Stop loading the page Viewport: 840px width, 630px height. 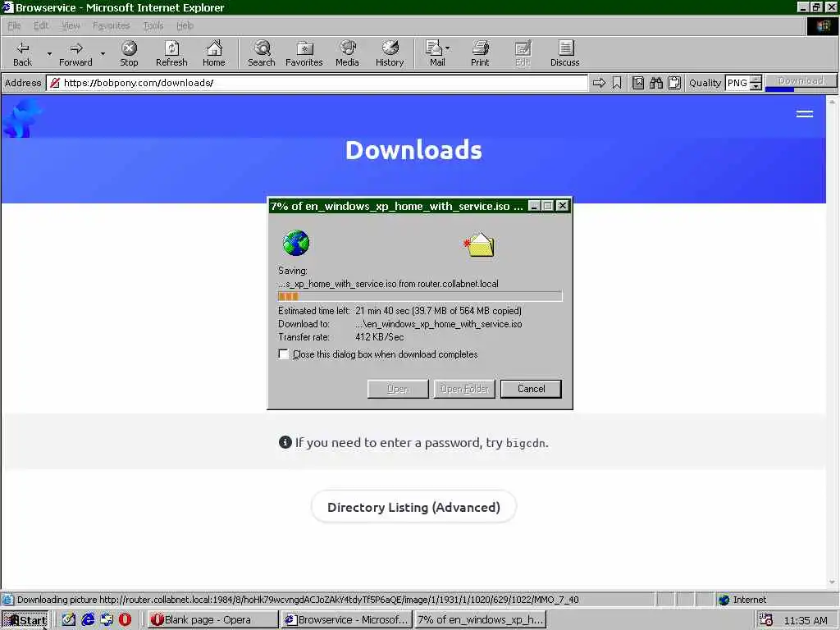129,53
